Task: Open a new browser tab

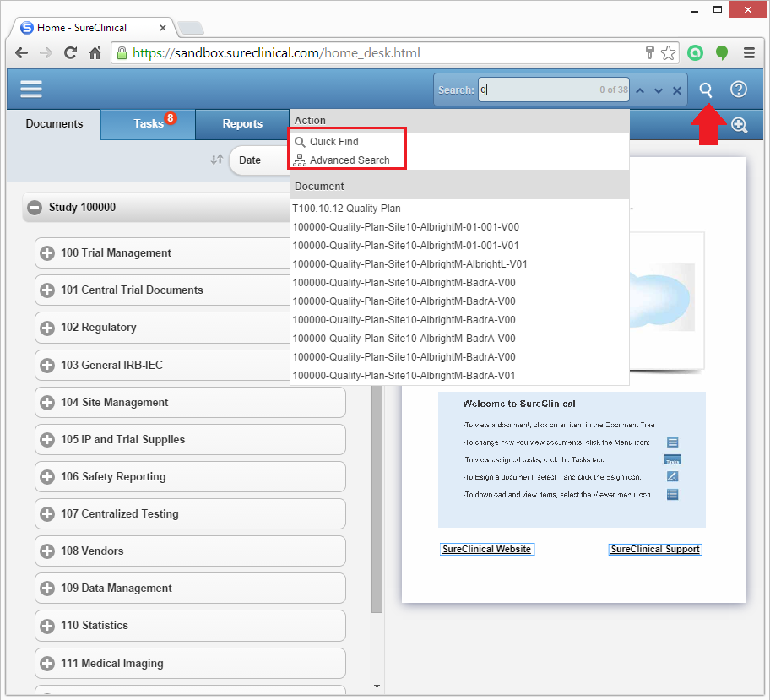Action: pos(191,28)
